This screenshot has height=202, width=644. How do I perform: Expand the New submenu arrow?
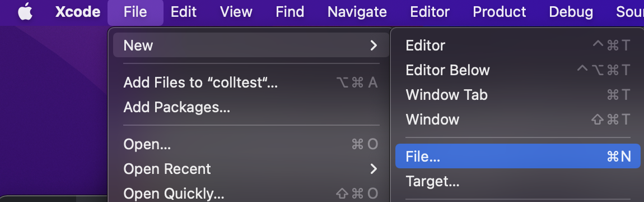pos(374,45)
